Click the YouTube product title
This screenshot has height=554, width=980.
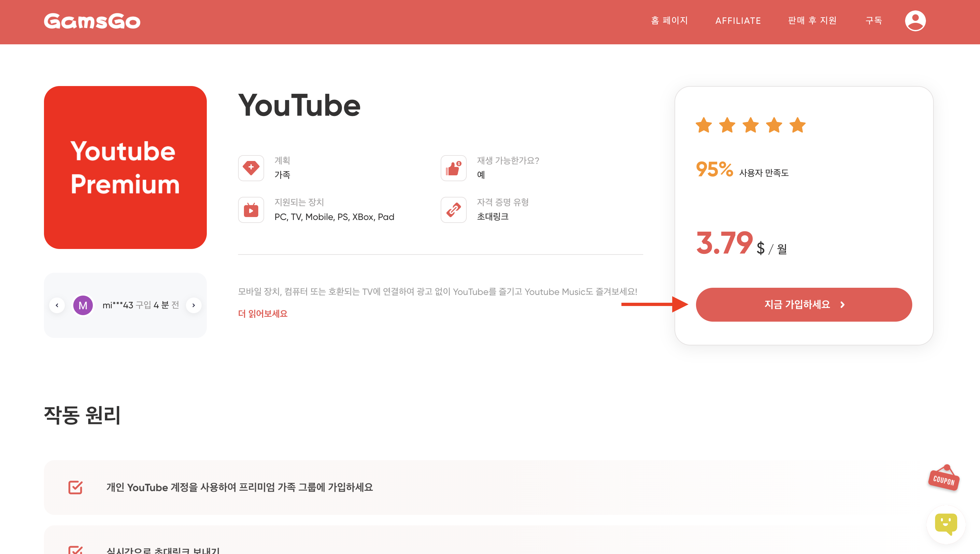coord(299,106)
